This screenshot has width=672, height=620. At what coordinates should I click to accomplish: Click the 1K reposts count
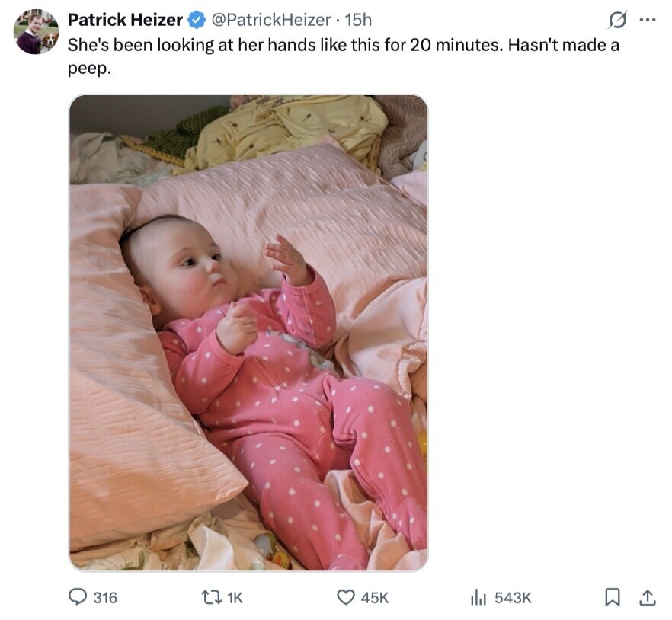tap(235, 598)
